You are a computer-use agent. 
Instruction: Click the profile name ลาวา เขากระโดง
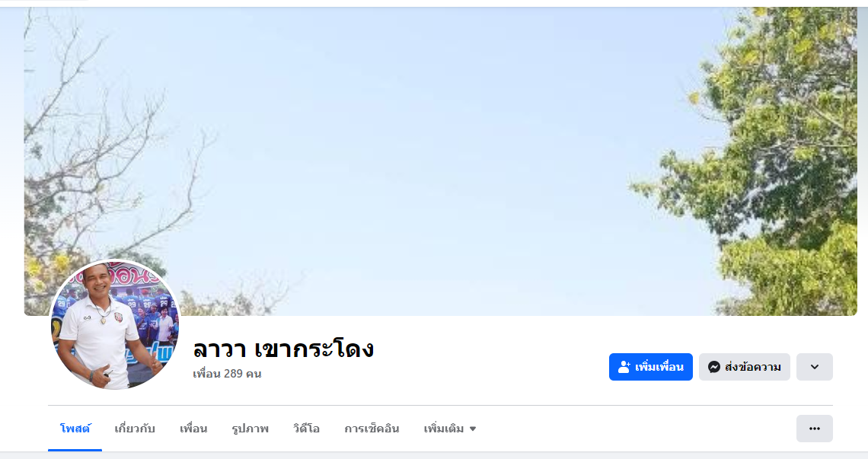(x=283, y=349)
